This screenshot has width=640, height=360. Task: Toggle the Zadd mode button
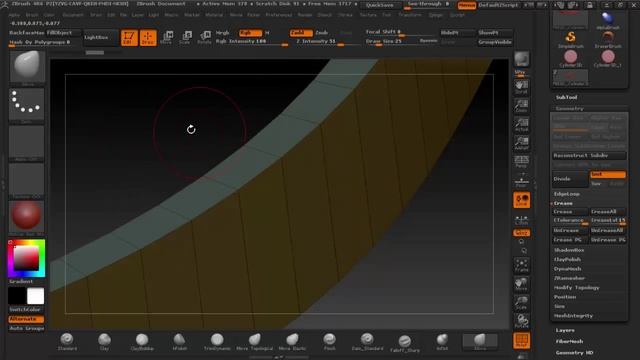[301, 33]
